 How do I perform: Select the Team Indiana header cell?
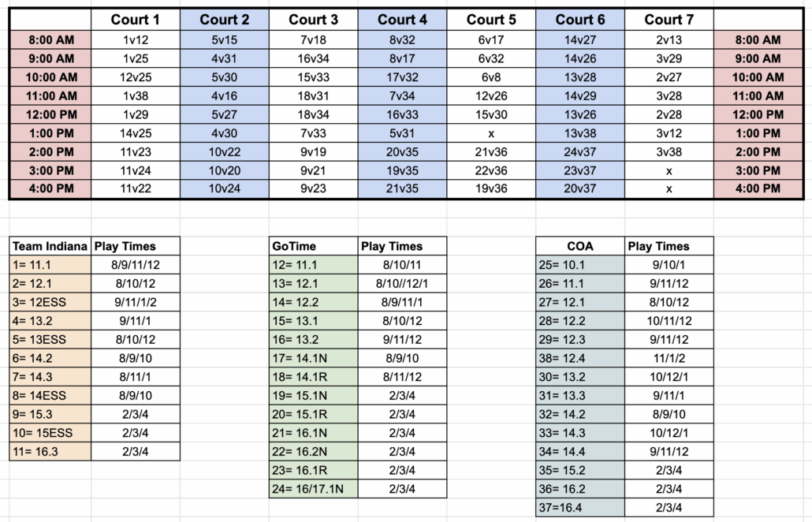tap(50, 246)
